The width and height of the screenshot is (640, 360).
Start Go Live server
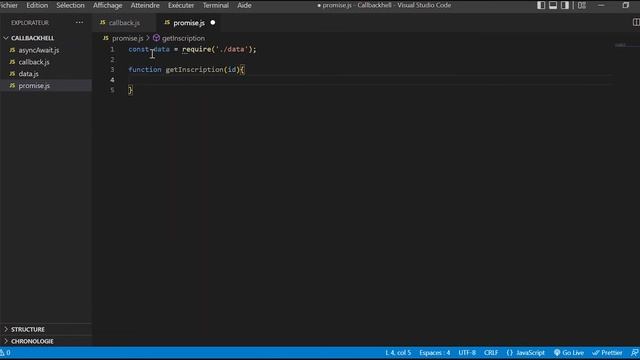coord(569,353)
